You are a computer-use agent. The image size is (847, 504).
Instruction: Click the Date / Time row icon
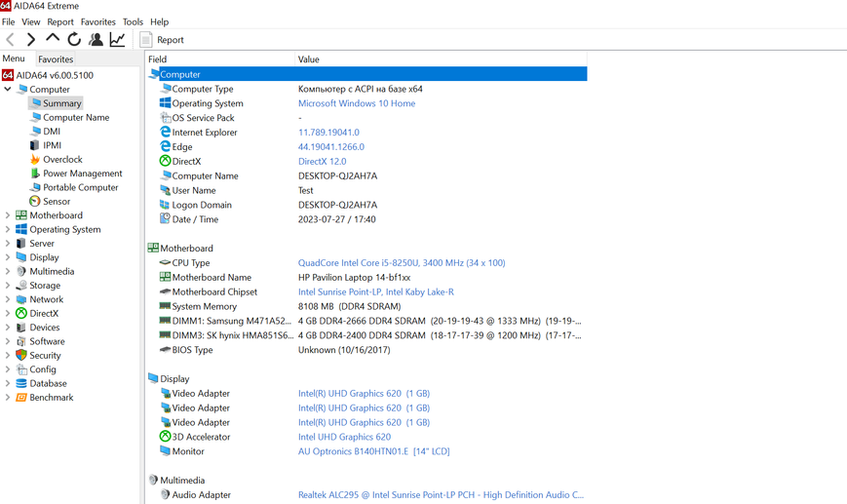click(166, 218)
